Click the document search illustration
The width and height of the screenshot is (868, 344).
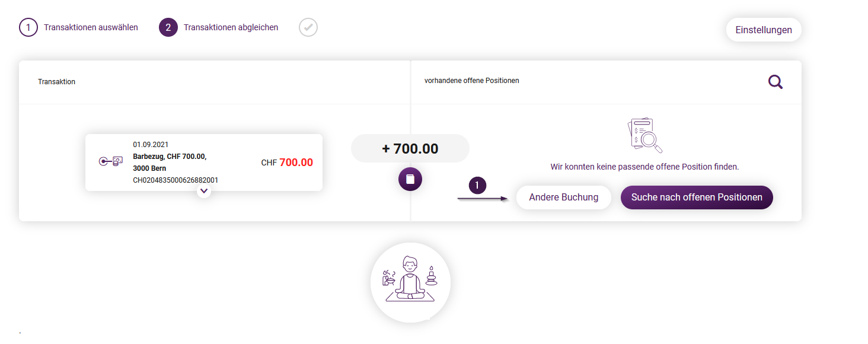644,135
